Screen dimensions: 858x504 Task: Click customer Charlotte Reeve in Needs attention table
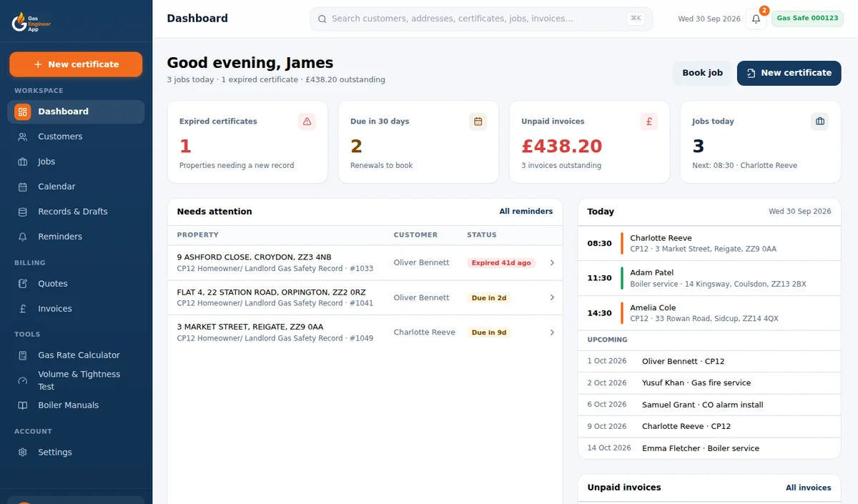pyautogui.click(x=424, y=332)
